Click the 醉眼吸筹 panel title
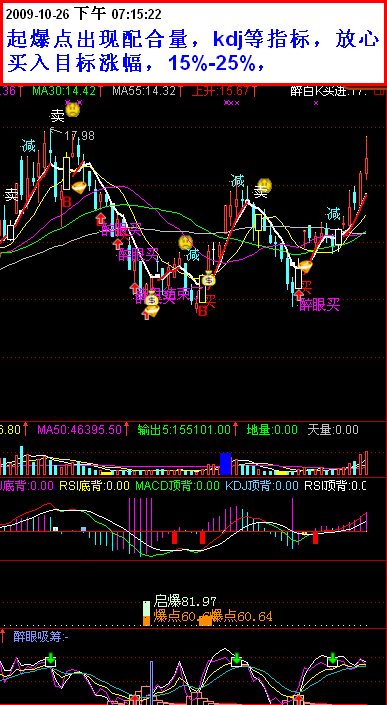This screenshot has width=387, height=705. click(x=40, y=636)
